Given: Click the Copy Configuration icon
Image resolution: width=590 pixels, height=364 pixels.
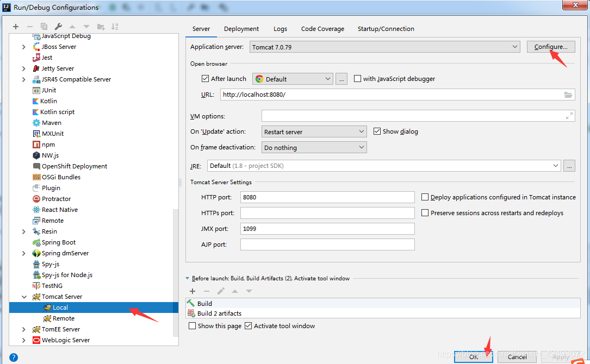Looking at the screenshot, I should coord(44,26).
